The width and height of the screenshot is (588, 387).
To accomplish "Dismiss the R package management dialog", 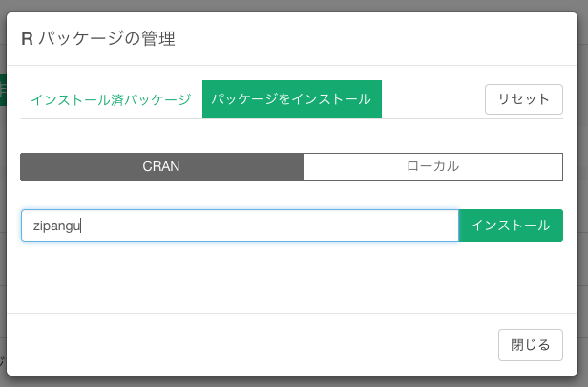I will tap(531, 345).
